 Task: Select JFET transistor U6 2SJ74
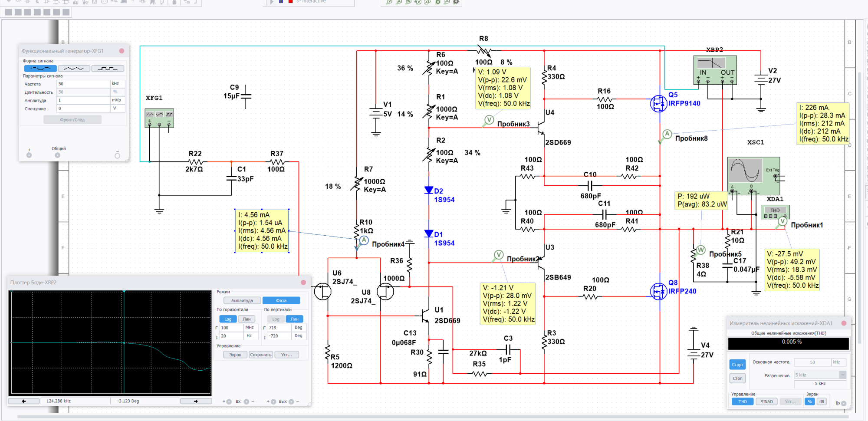323,291
